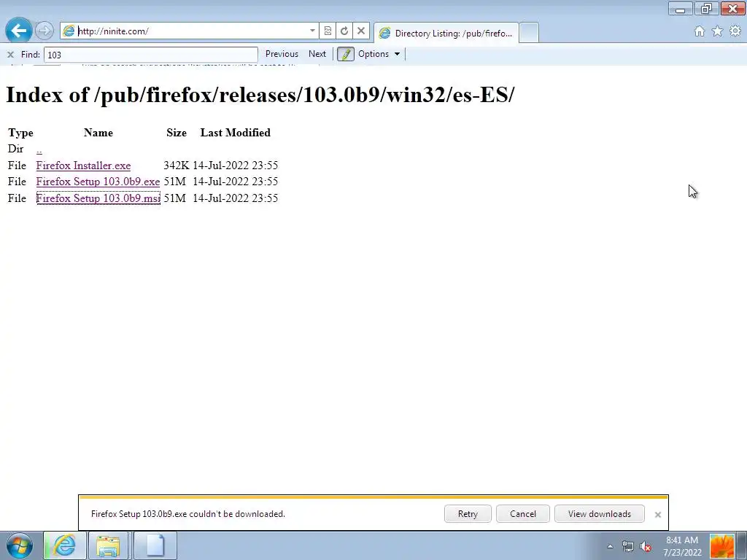Open View downloads from the notification bar
This screenshot has width=747, height=560.
coord(600,514)
